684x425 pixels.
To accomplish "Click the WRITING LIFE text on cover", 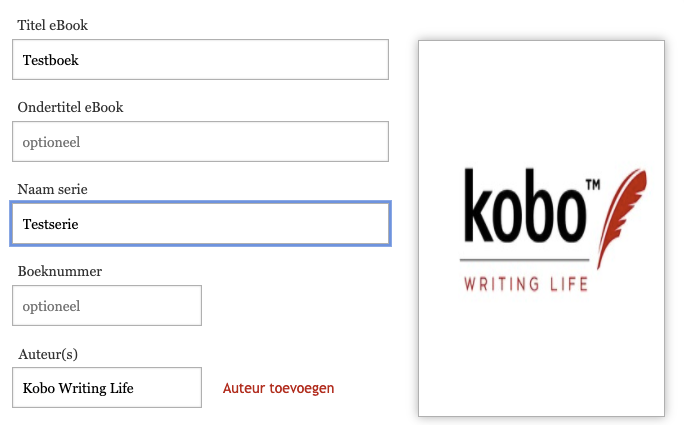I will click(526, 285).
